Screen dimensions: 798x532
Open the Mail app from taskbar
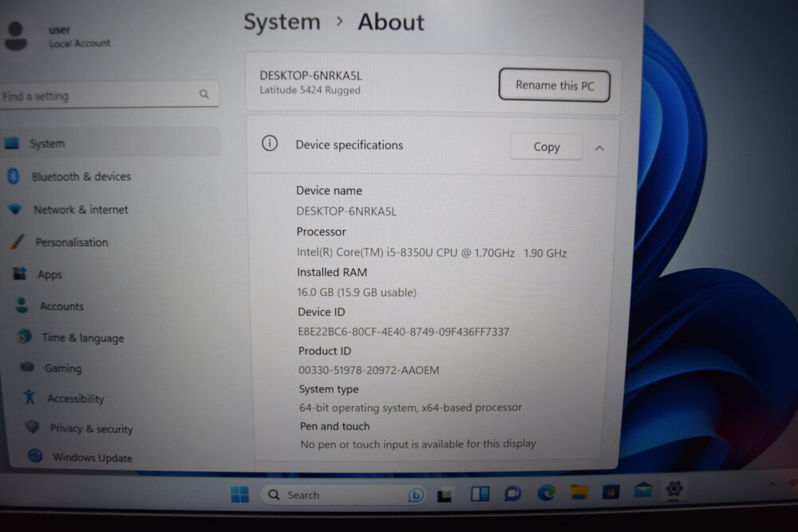pos(642,491)
